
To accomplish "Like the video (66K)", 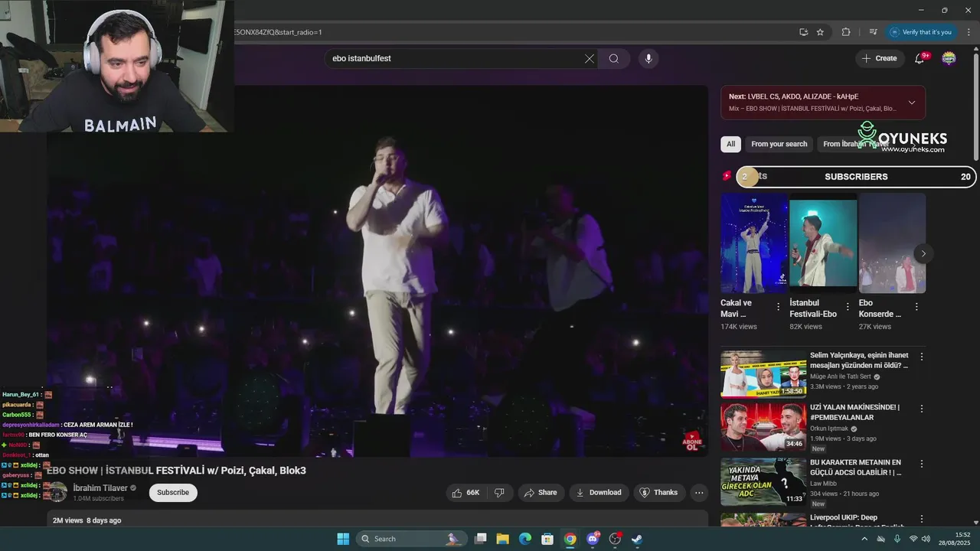I will 467,493.
